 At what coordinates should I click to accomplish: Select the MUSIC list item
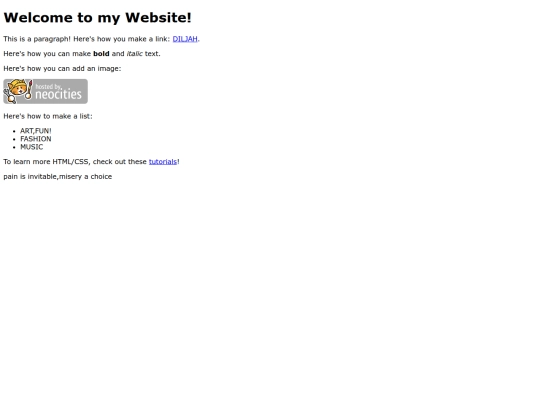coord(32,147)
